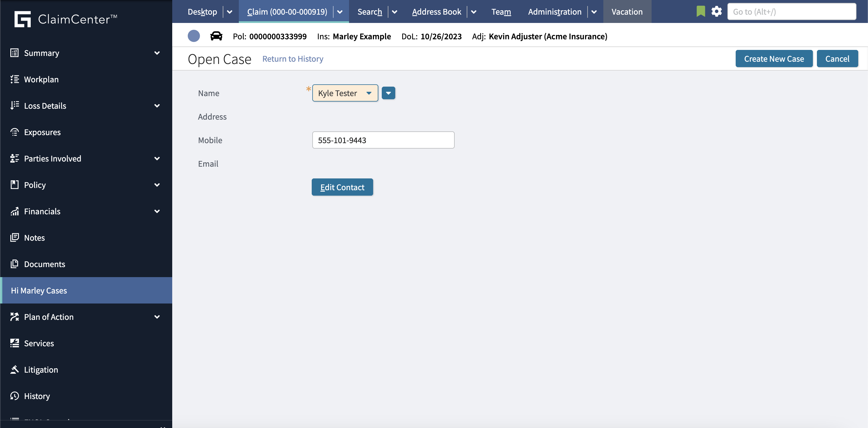Viewport: 868px width, 428px height.
Task: Click the Edit Contact button
Action: point(342,187)
